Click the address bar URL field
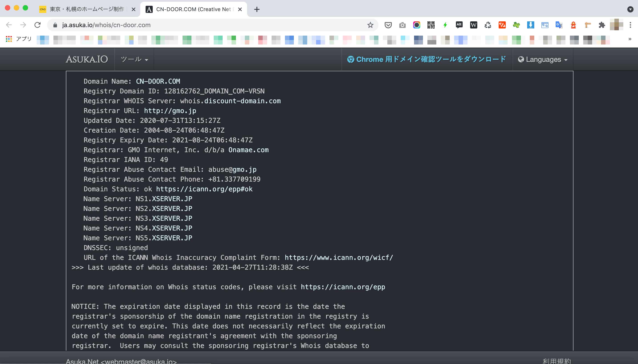Screen dimensions: 638x364 (x=213, y=25)
